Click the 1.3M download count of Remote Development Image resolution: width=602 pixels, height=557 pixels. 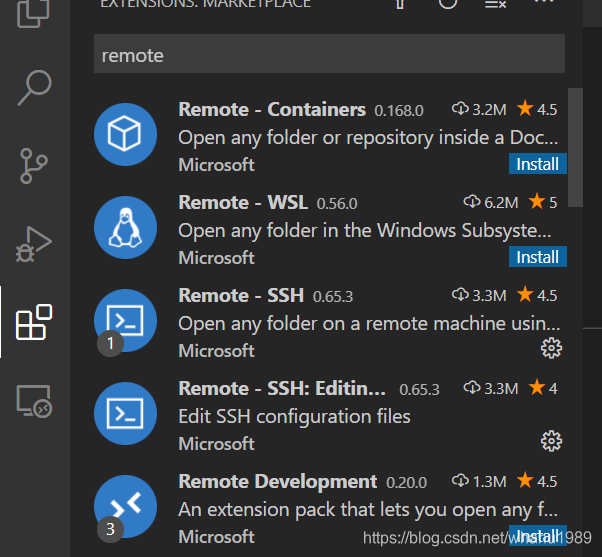pyautogui.click(x=479, y=481)
